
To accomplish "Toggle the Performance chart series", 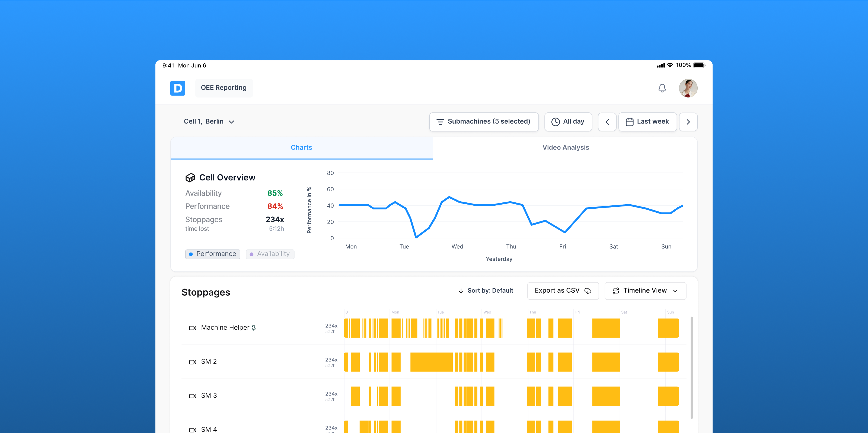I will (x=213, y=254).
